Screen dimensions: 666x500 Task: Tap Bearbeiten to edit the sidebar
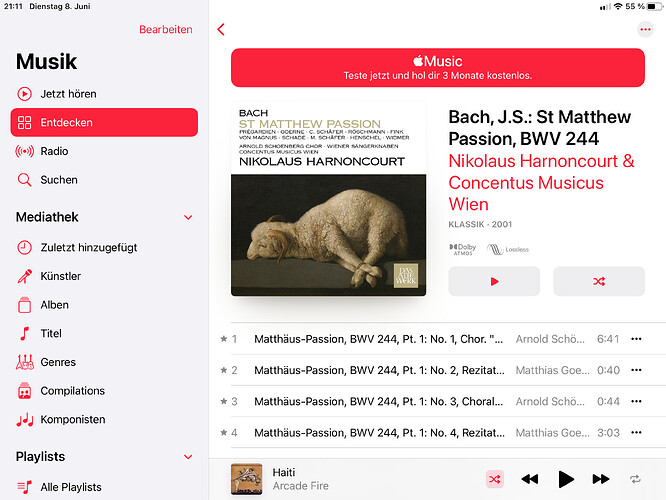(x=165, y=30)
